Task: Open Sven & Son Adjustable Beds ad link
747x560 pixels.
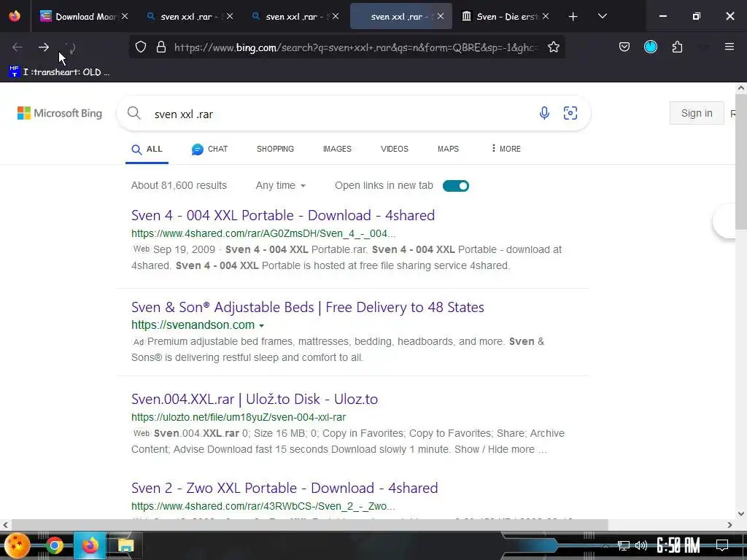Action: [x=307, y=307]
